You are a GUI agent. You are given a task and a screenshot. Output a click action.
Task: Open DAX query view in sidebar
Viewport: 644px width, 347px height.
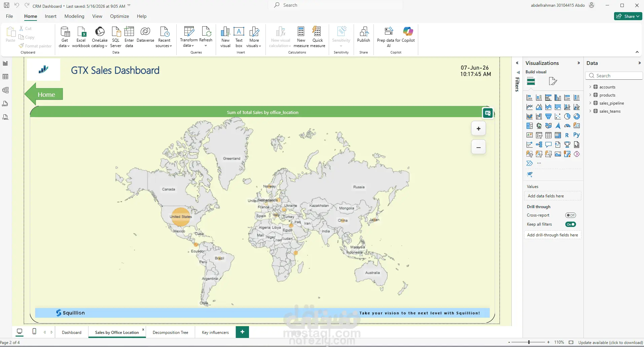click(x=5, y=104)
